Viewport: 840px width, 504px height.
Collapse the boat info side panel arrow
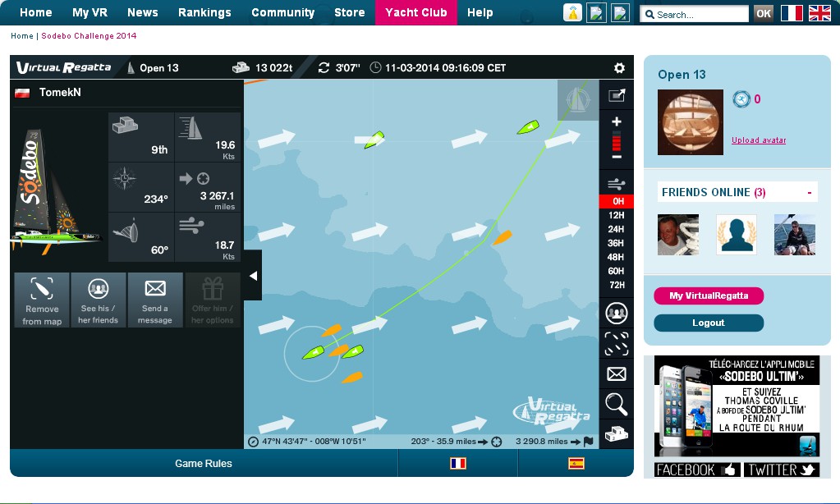pyautogui.click(x=253, y=276)
